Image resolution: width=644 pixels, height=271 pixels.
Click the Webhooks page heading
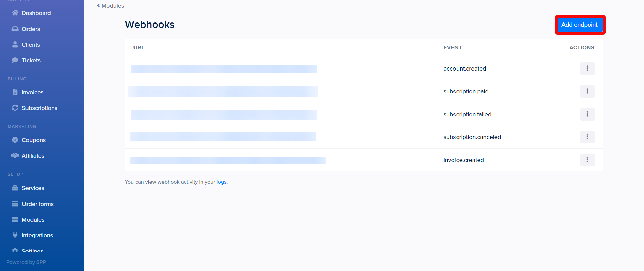pos(150,25)
